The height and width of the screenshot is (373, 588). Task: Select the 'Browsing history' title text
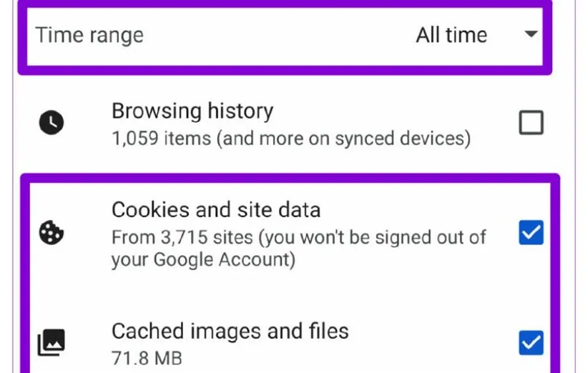coord(192,111)
